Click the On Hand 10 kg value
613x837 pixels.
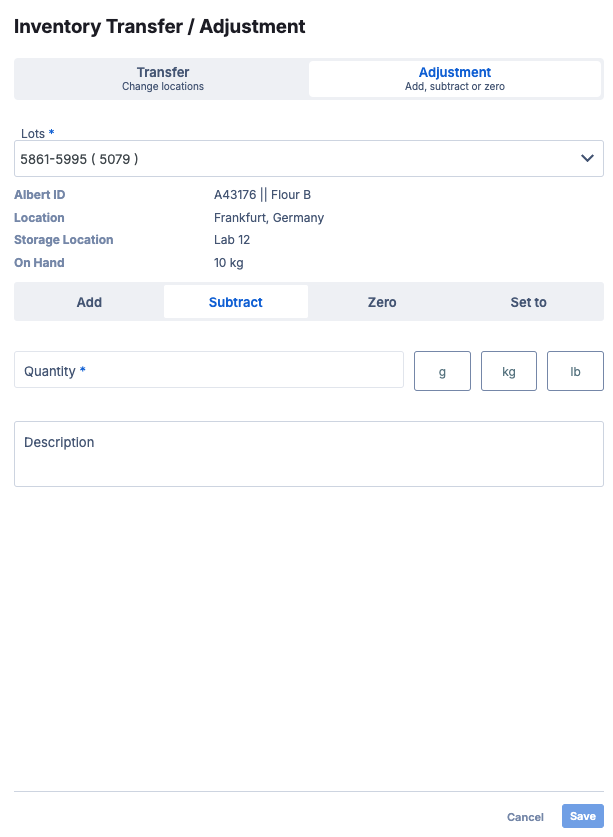tap(229, 263)
